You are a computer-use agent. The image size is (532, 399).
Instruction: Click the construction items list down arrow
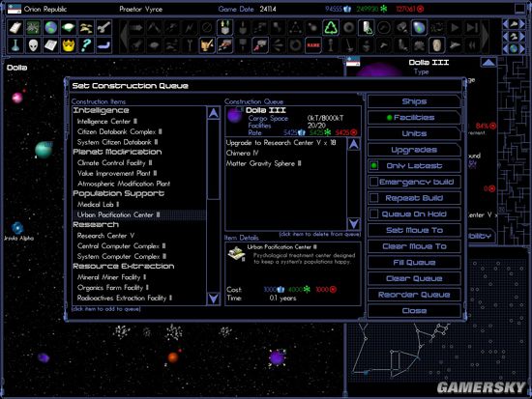214,299
